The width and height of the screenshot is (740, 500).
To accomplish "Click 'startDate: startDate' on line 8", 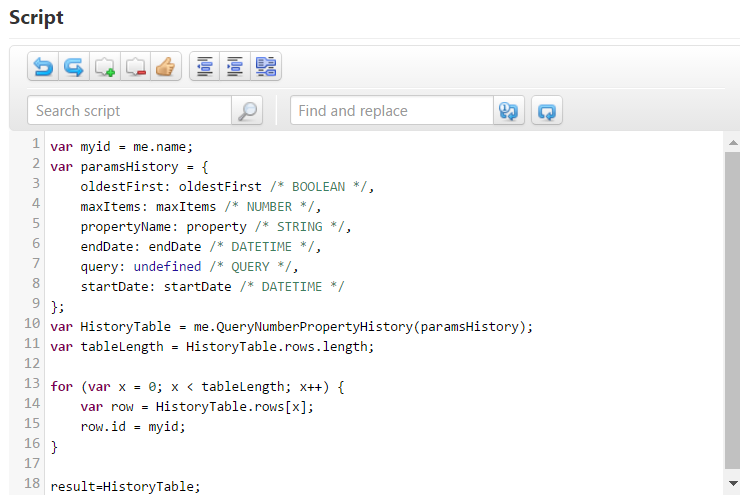I will [156, 287].
